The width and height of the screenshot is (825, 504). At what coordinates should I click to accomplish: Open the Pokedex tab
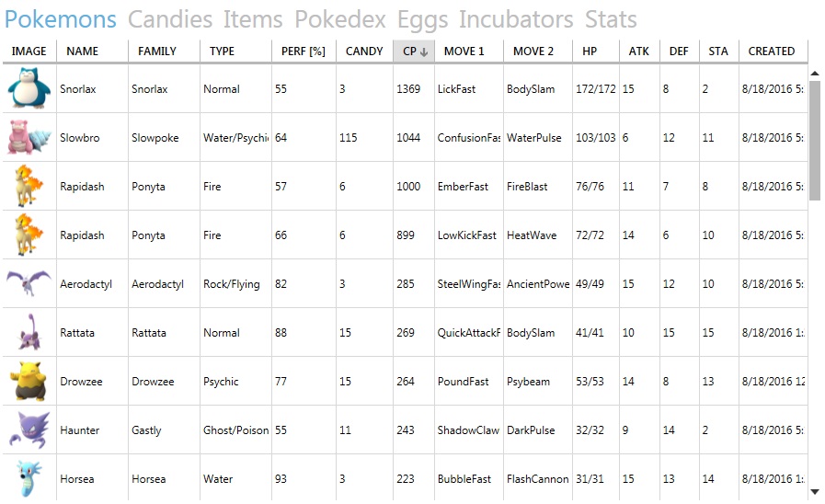[340, 19]
